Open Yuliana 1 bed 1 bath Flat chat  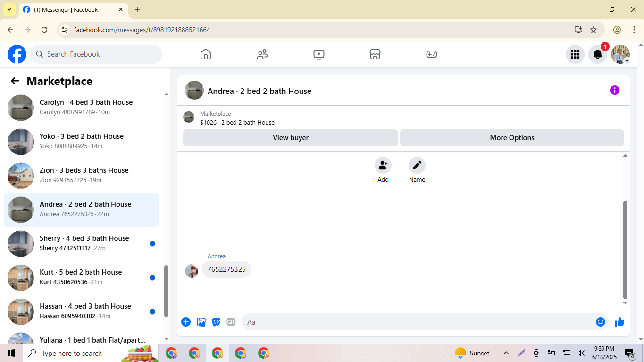point(81,337)
